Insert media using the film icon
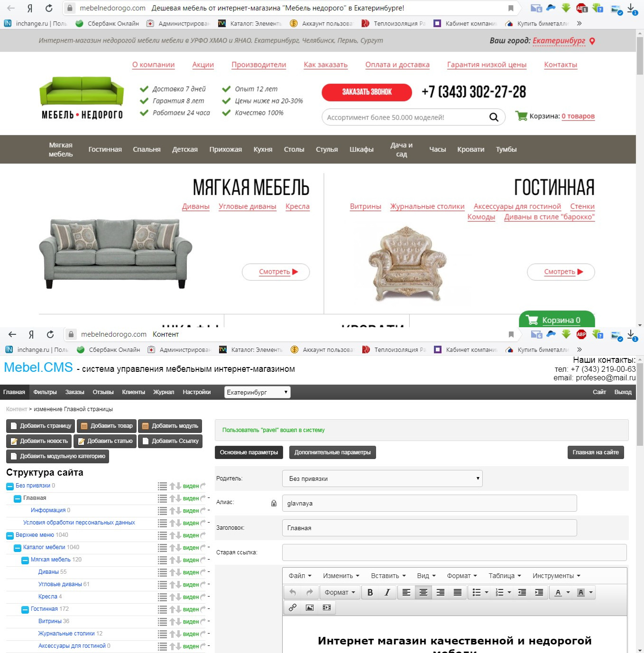Viewport: 644px width, 653px height. [x=327, y=607]
